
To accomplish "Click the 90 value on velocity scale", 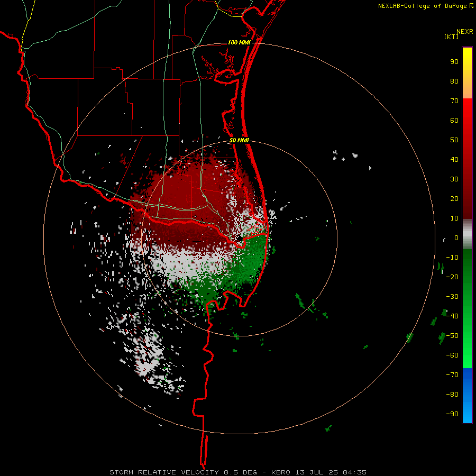I will (x=454, y=62).
